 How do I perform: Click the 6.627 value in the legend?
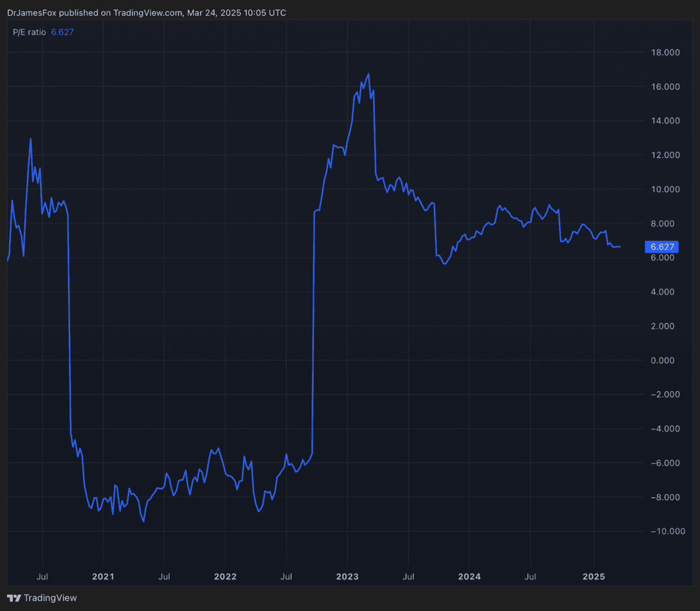(x=62, y=32)
